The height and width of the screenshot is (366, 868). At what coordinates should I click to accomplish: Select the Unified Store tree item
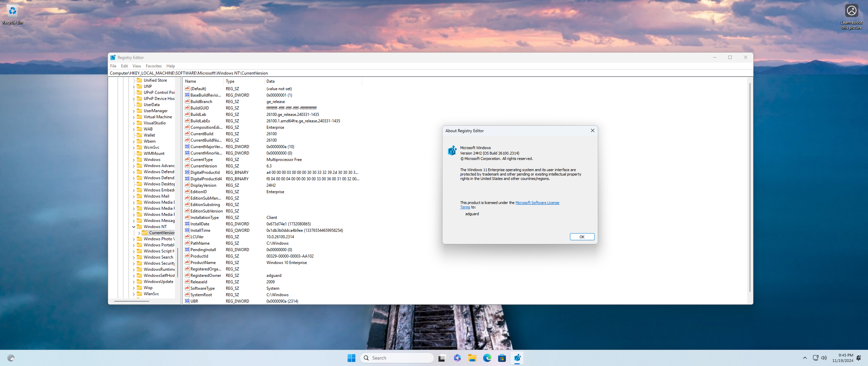pos(155,80)
